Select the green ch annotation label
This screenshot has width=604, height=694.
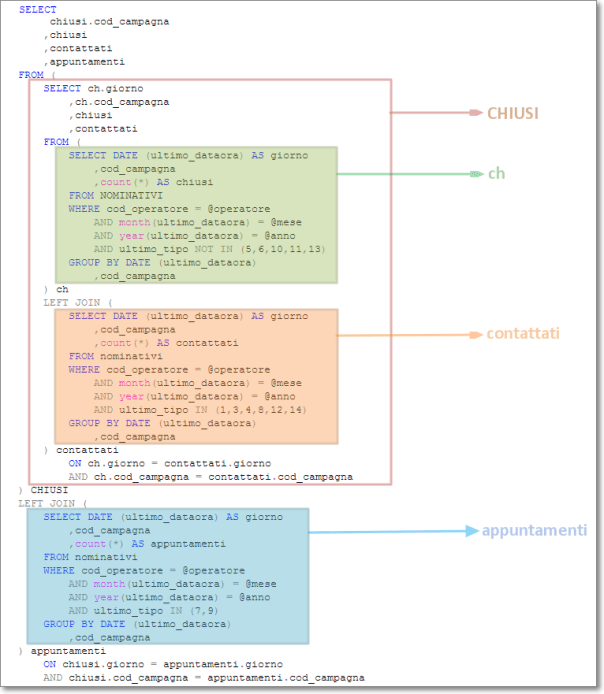click(x=496, y=174)
